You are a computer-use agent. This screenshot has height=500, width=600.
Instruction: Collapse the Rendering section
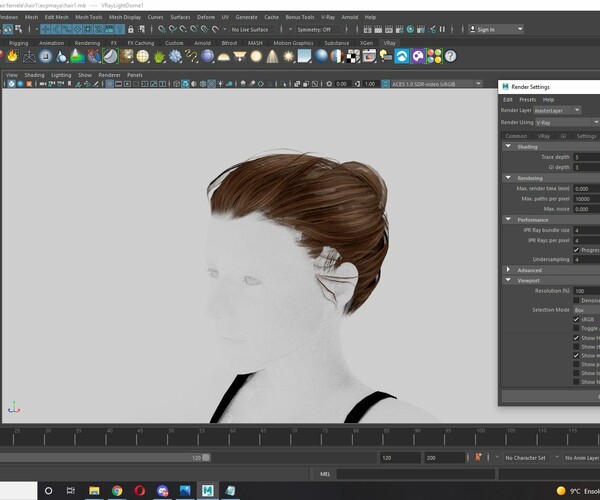coord(508,178)
